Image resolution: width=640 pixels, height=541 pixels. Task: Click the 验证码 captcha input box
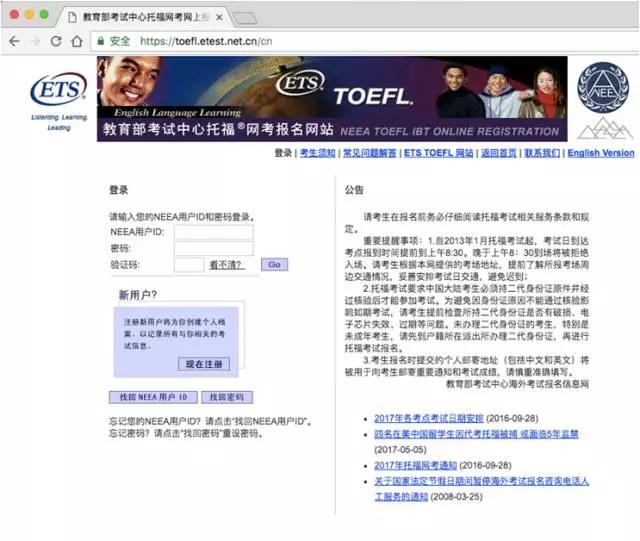[x=188, y=265]
